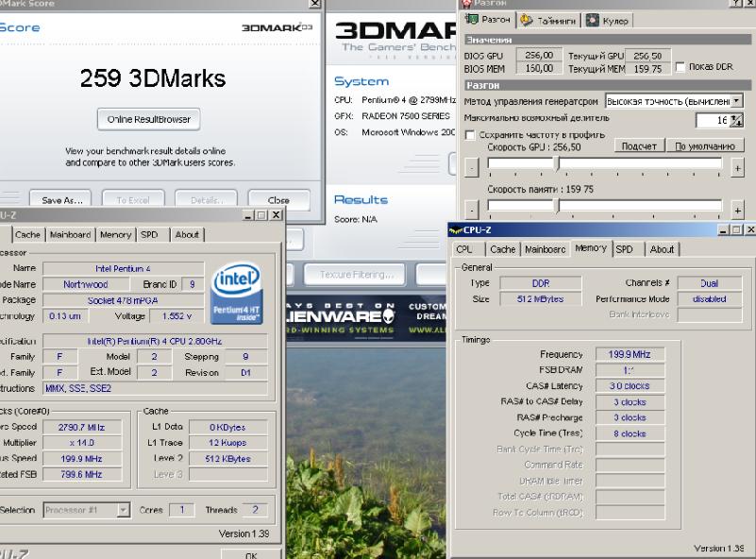The height and width of the screenshot is (559, 756).
Task: Enable Сохранить частоту в профиль checkbox
Action: coord(470,135)
